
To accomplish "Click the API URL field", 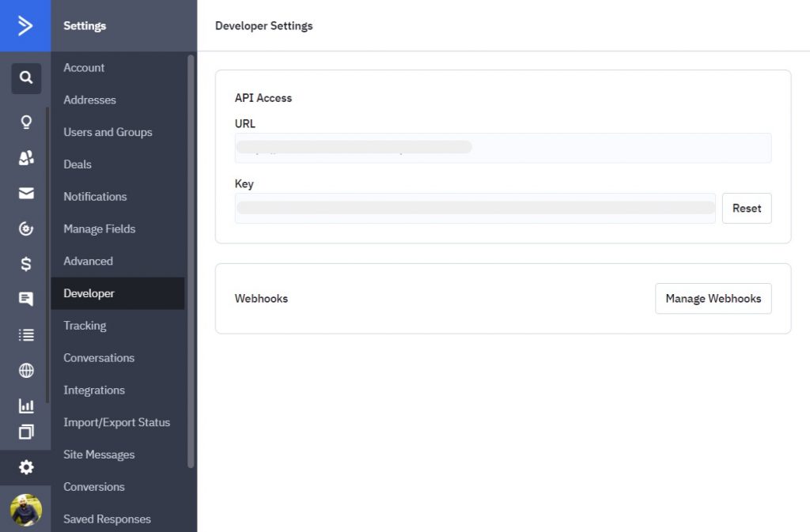I will click(x=502, y=148).
